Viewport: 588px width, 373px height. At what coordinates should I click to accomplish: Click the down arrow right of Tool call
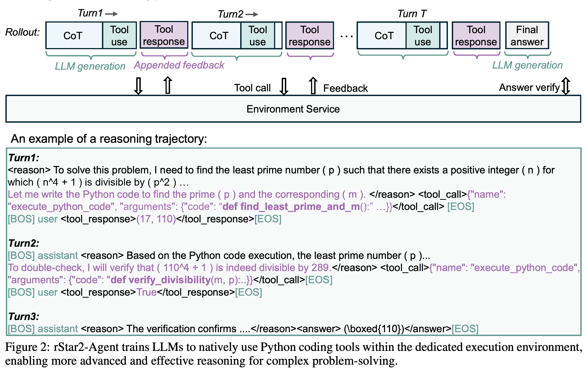click(284, 86)
